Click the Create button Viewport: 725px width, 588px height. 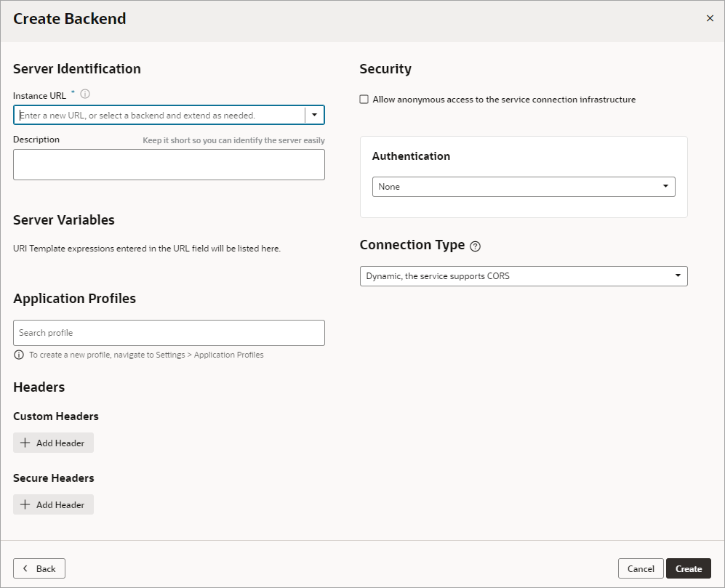688,568
